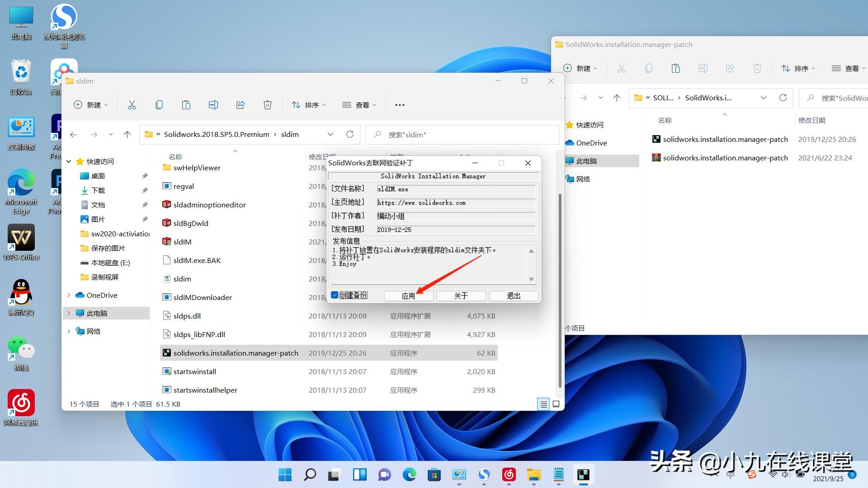Open the 新建 dropdown menu
The height and width of the screenshot is (488, 868).
pyautogui.click(x=90, y=105)
